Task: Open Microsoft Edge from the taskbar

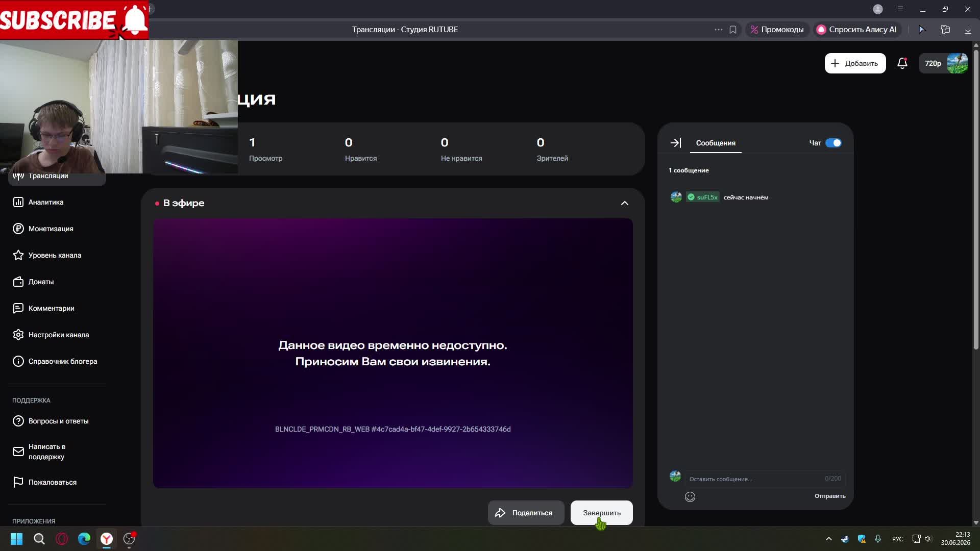Action: click(84, 539)
